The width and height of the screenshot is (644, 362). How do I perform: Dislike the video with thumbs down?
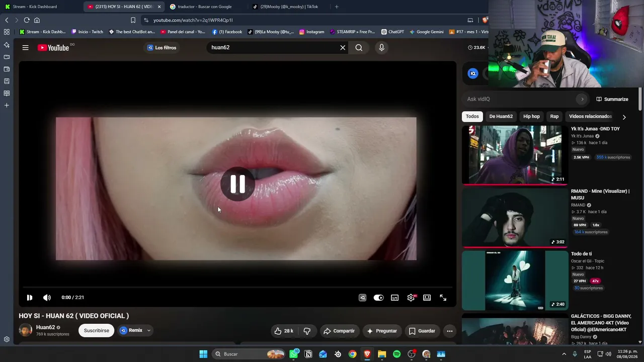pos(307,331)
